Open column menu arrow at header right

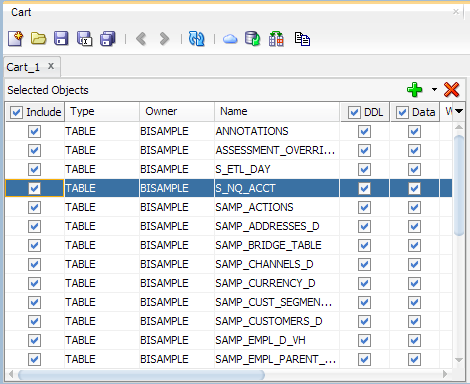(x=459, y=111)
